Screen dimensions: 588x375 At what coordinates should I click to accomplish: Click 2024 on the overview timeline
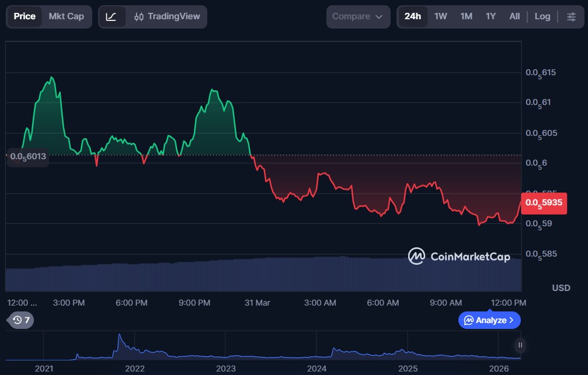pyautogui.click(x=316, y=369)
